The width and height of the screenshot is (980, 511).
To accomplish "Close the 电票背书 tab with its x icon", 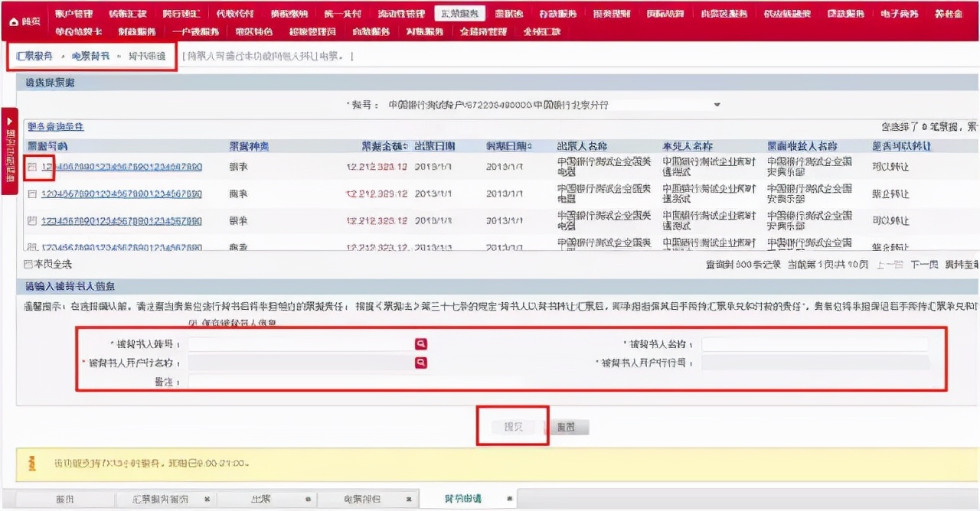I will 408,499.
